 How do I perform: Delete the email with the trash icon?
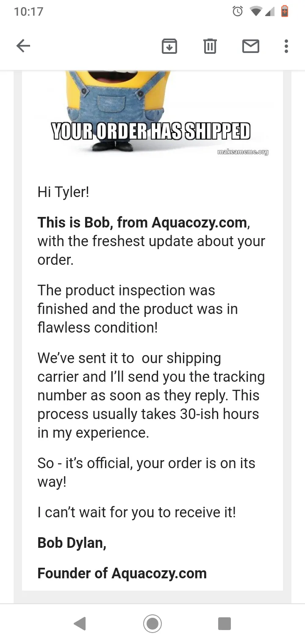[x=210, y=46]
